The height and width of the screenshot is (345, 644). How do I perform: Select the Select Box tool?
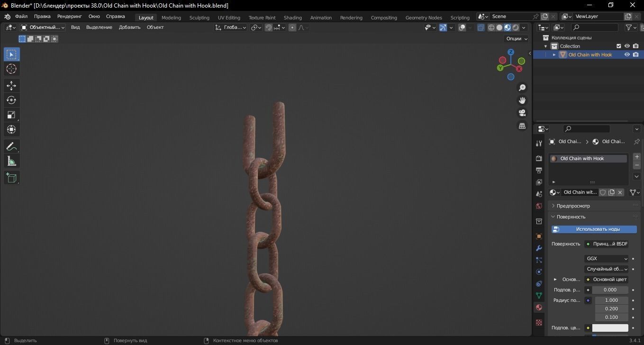coord(11,54)
